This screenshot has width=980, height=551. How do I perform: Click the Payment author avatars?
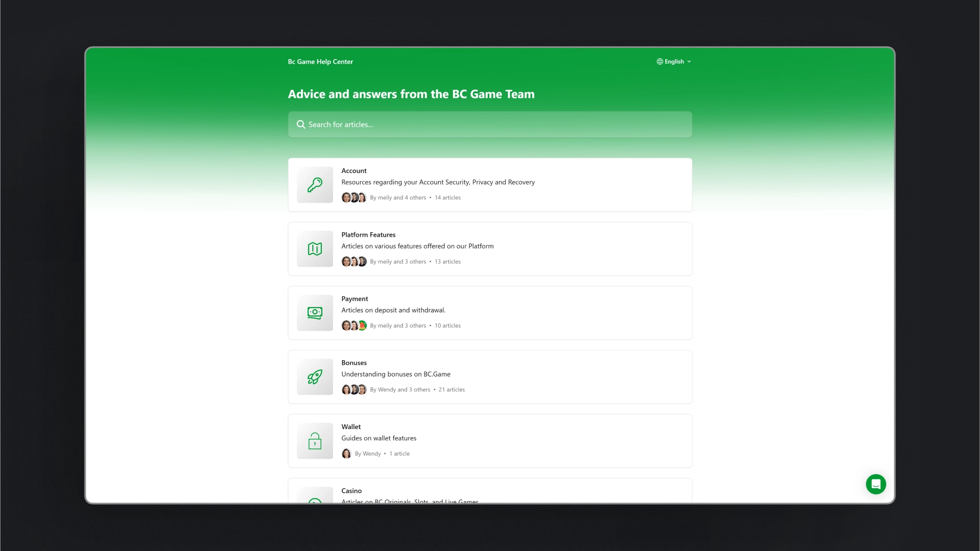pos(354,325)
